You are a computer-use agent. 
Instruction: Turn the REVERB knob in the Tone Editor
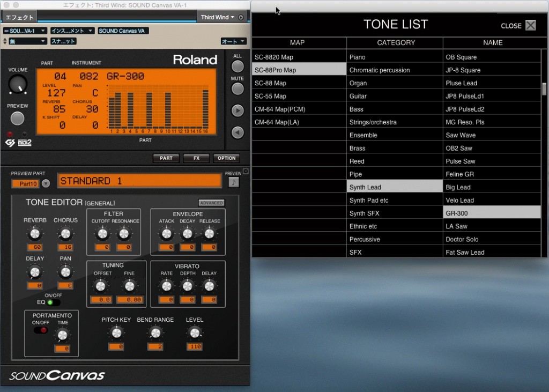(x=35, y=233)
